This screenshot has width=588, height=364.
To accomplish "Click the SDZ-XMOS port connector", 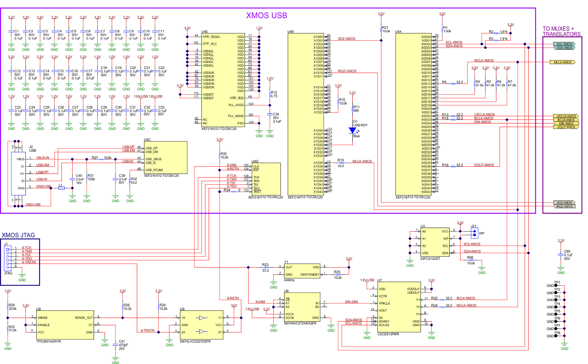I will coord(564,203).
